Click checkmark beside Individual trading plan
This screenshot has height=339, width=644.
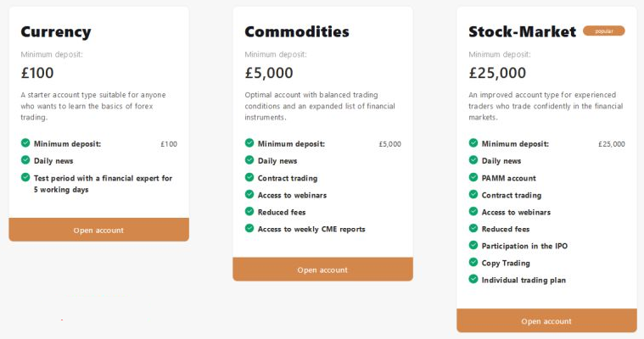tap(473, 279)
